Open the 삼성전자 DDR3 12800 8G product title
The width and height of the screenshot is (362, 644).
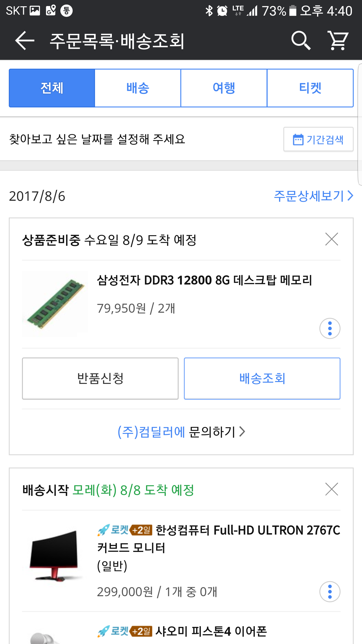(x=204, y=280)
